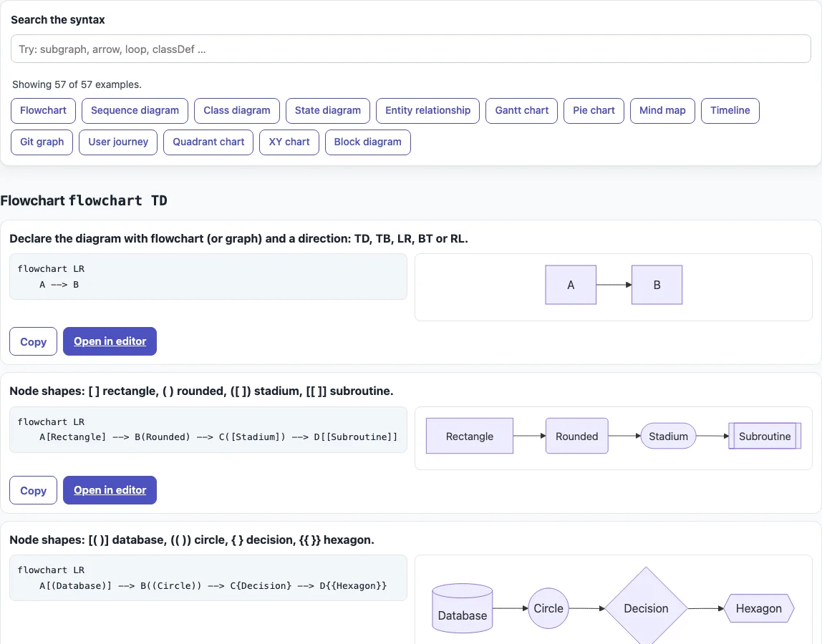This screenshot has height=644, width=822.
Task: Show Class diagram examples
Action: pos(237,111)
